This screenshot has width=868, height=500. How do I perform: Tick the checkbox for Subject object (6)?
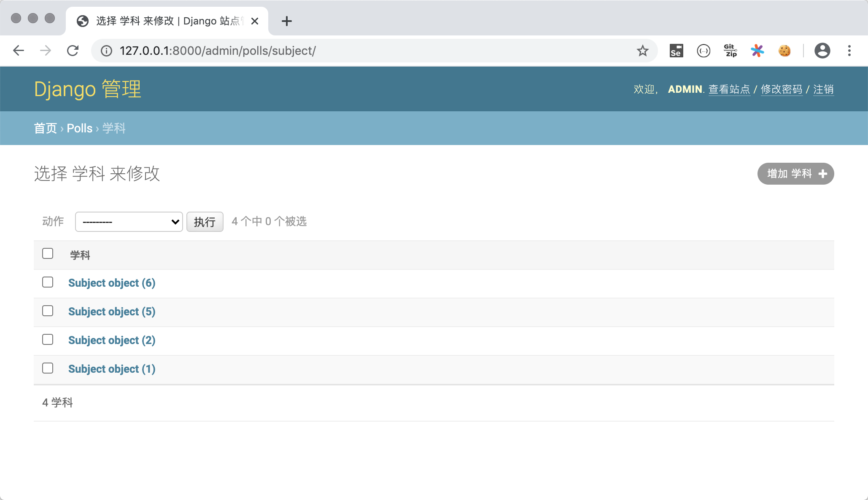(x=48, y=282)
